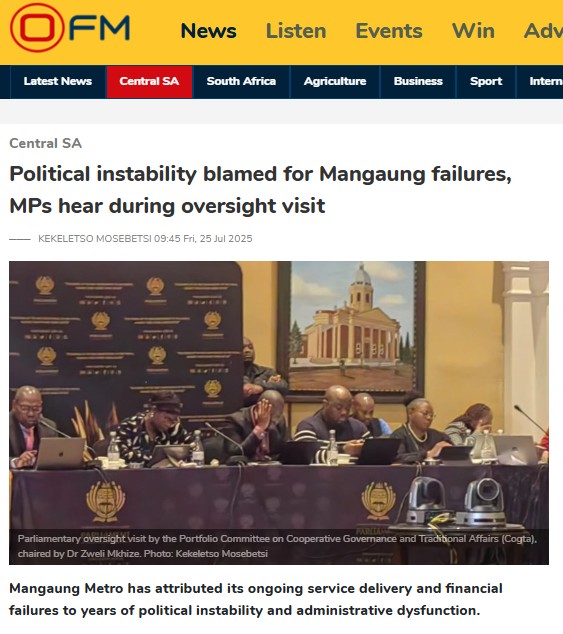Click the photo caption about Cogta committee
563x634 pixels.
point(277,546)
